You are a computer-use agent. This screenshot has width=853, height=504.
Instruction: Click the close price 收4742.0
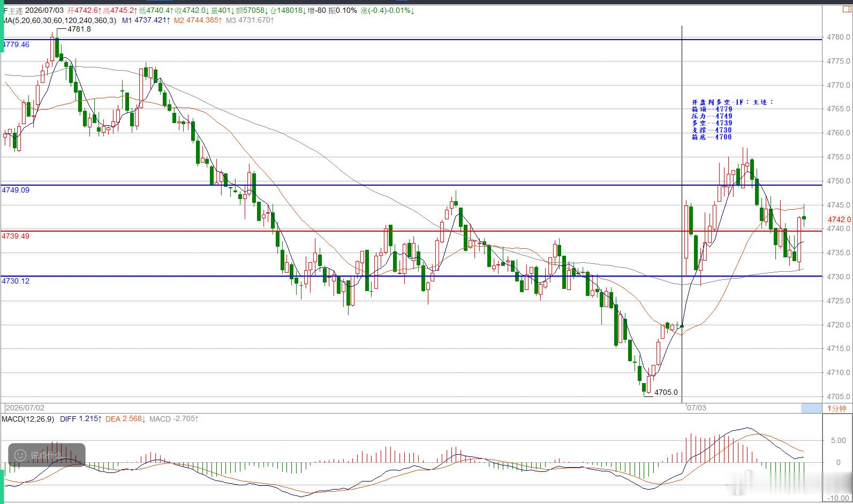tap(192, 10)
